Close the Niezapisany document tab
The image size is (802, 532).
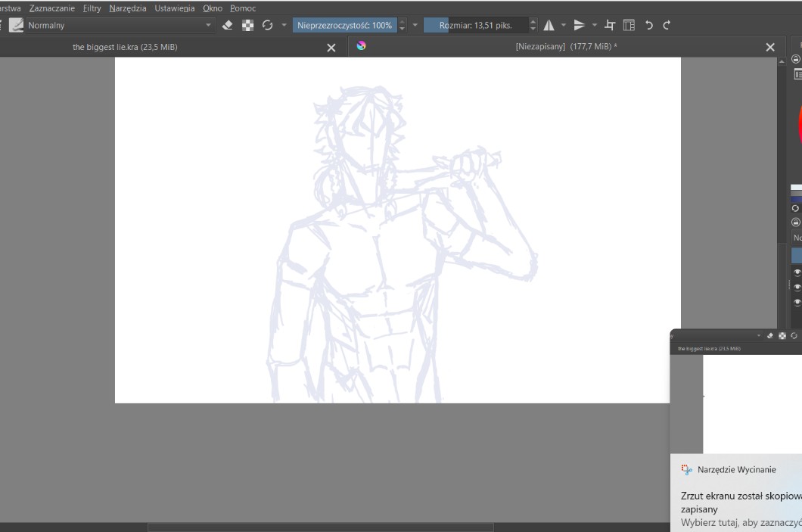[770, 47]
